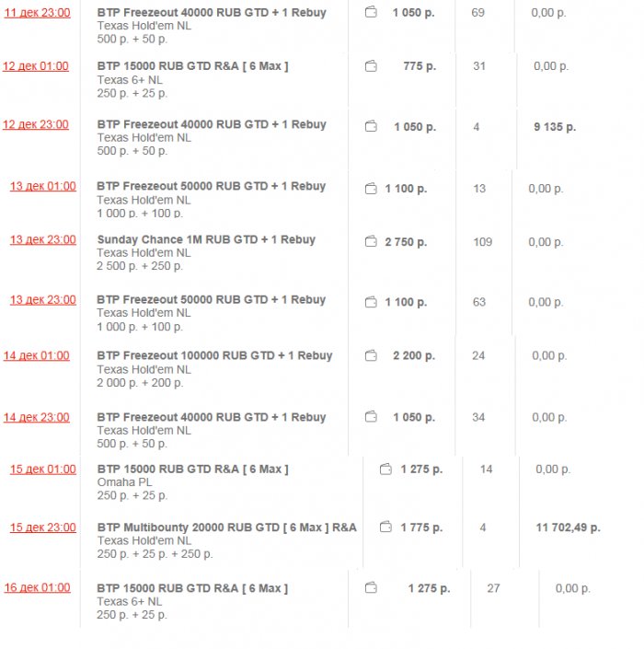Click wallet icon in the 13 дек 01:00 row
The width and height of the screenshot is (644, 649).
pos(372,189)
